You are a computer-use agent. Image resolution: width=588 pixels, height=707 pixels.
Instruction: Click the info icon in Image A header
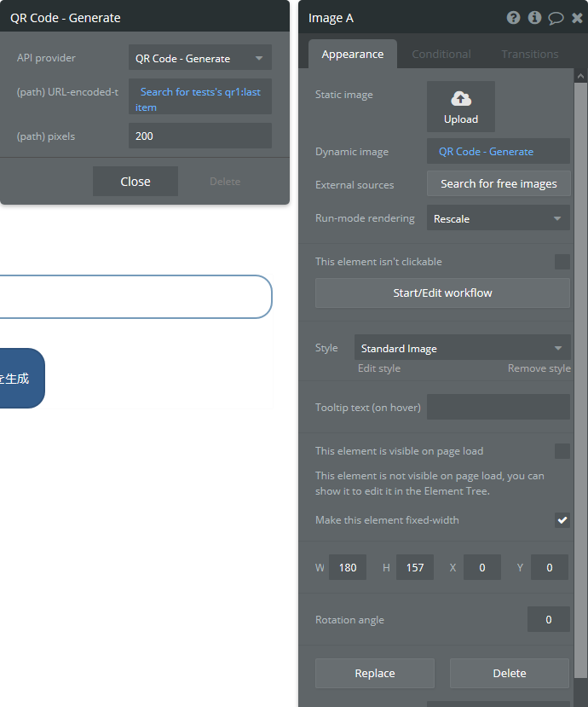point(534,18)
